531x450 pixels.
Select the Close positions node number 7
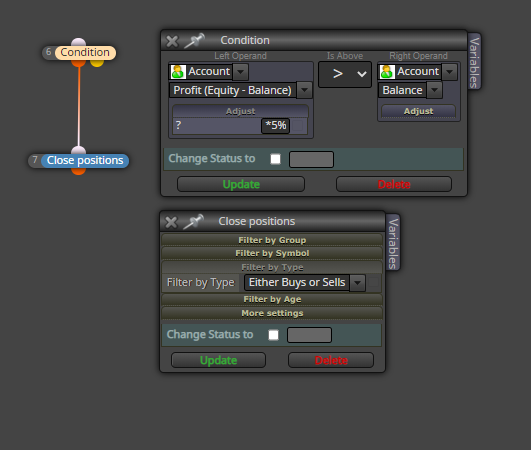tap(85, 160)
